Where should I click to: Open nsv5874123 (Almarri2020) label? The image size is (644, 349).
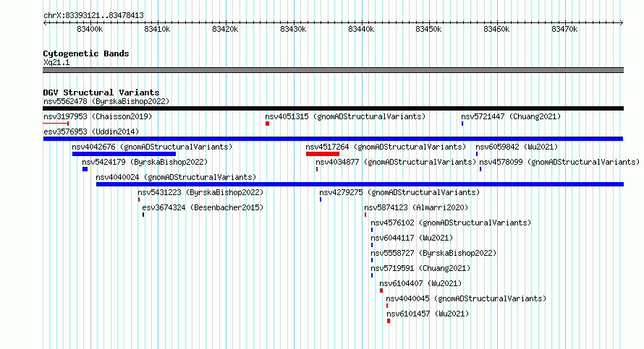pyautogui.click(x=416, y=207)
